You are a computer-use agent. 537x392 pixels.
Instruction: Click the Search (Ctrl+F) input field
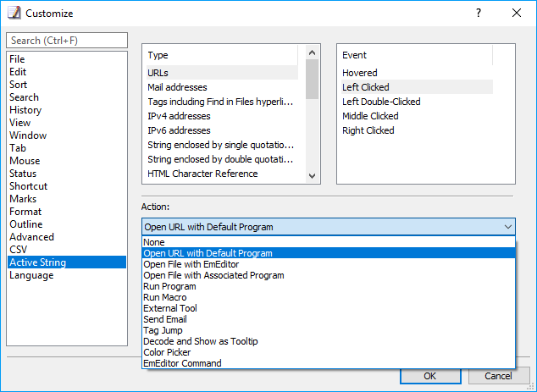(67, 41)
